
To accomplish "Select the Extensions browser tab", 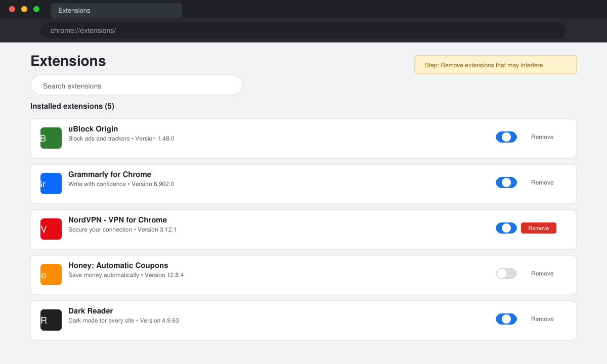I will coord(116,11).
